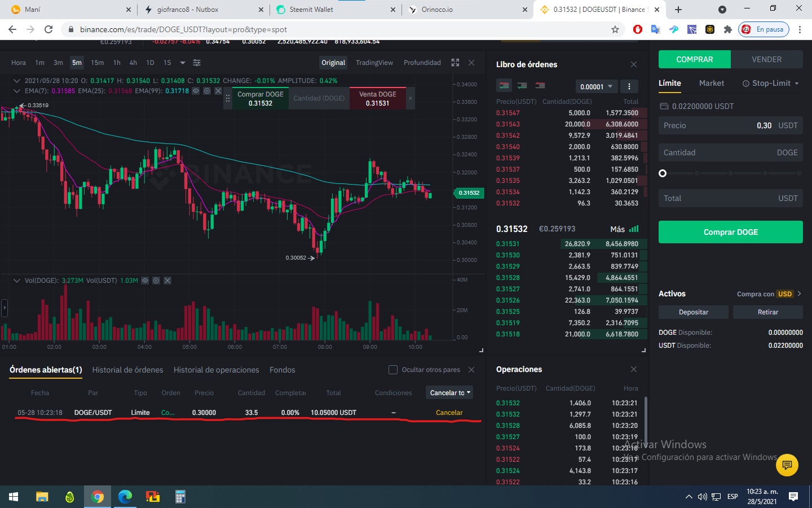This screenshot has height=508, width=812.
Task: Switch chart to TradingView view
Action: point(374,63)
